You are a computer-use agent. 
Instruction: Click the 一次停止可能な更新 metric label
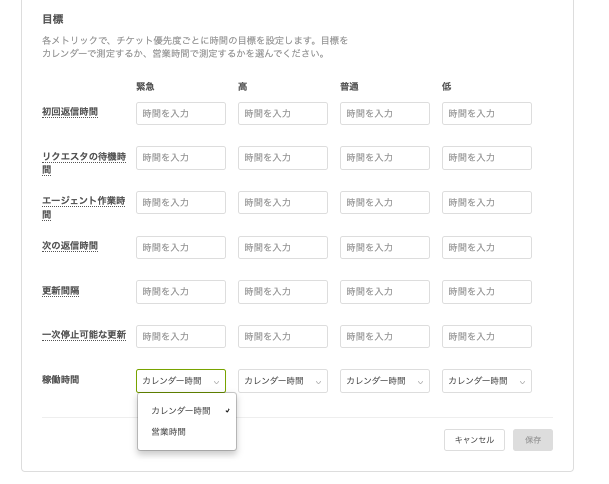coord(84,335)
